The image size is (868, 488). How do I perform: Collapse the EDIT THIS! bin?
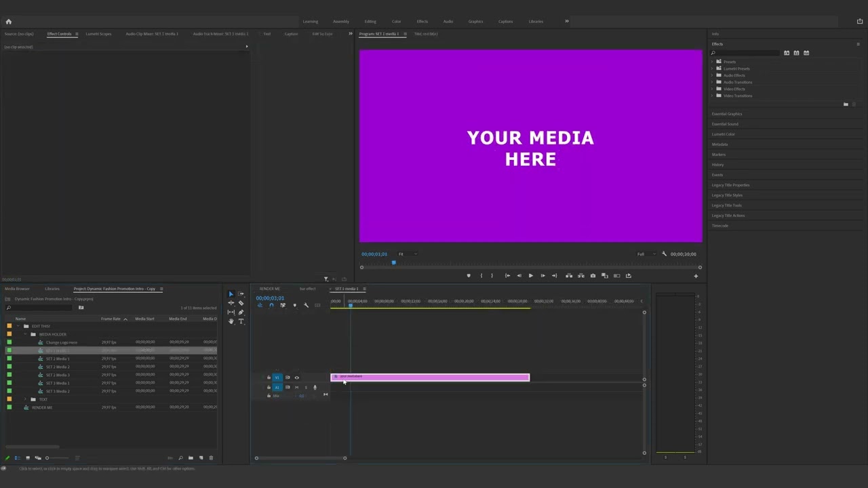(17, 326)
